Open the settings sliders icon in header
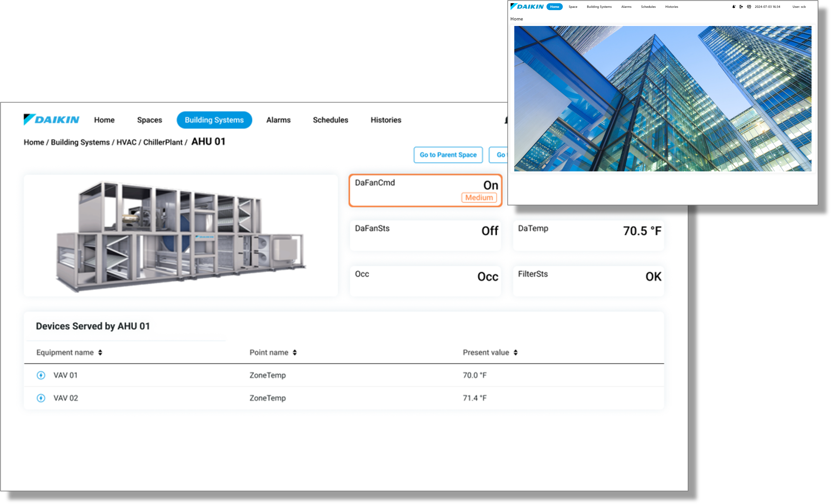This screenshot has height=504, width=831. [749, 7]
